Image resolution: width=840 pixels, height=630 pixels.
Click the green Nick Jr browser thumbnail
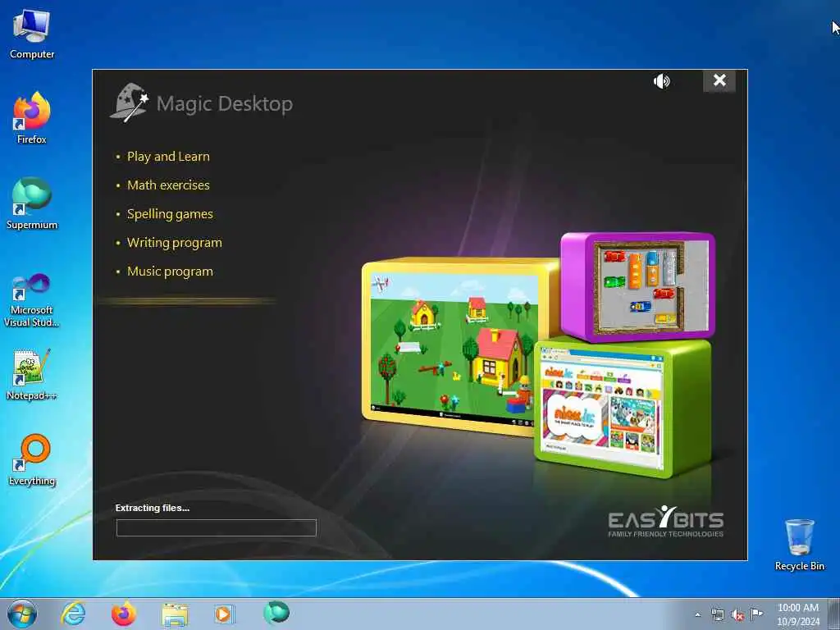tap(622, 409)
